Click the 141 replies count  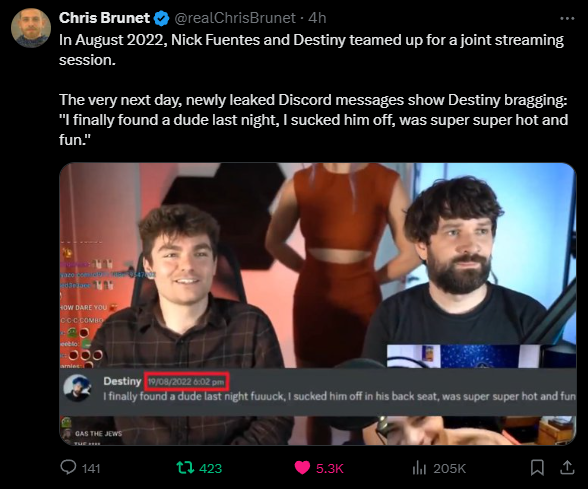coord(91,468)
